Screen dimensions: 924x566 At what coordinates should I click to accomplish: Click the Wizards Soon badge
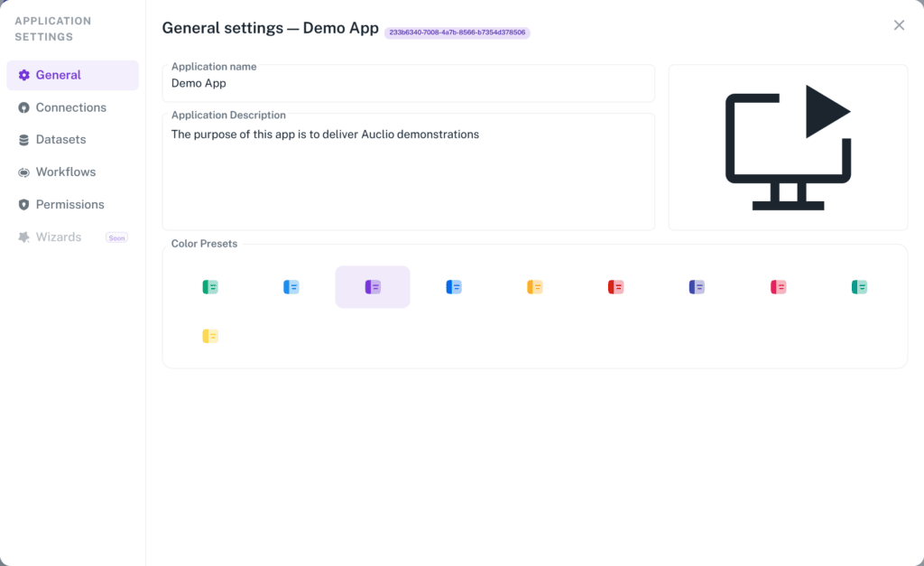pyautogui.click(x=116, y=237)
